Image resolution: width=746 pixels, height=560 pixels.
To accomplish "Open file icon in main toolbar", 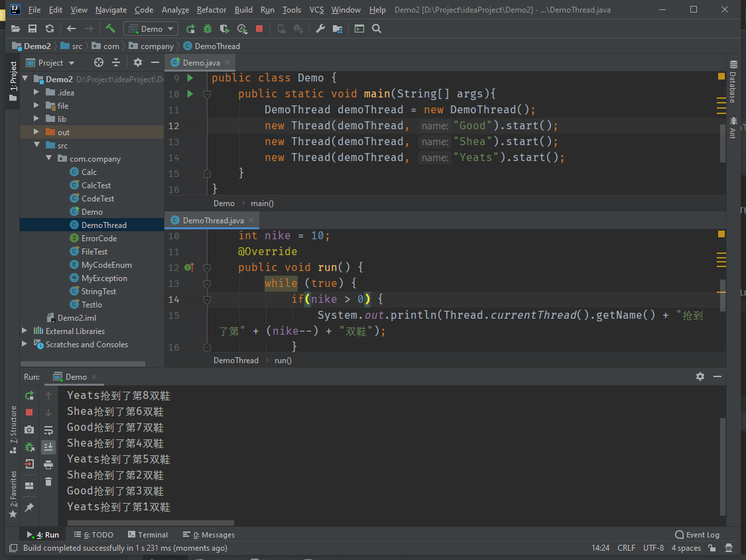I will click(x=15, y=29).
